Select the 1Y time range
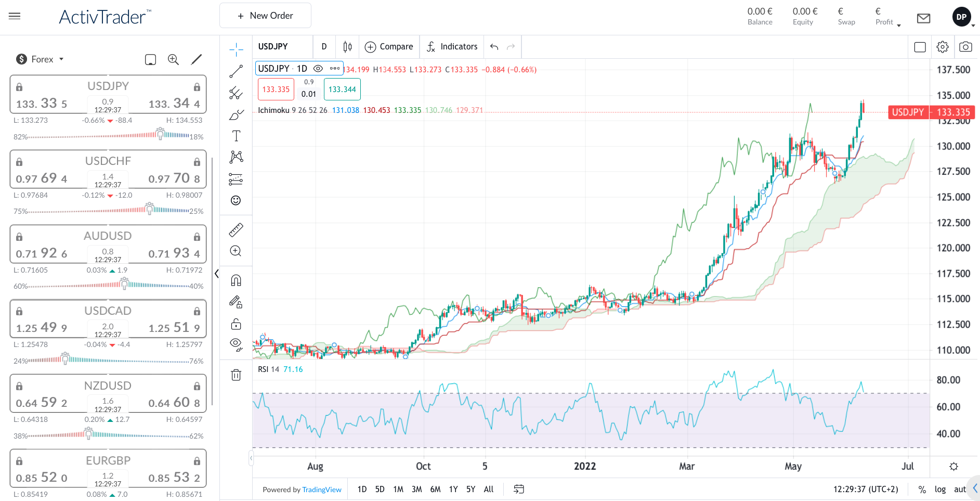The height and width of the screenshot is (501, 980). pos(453,489)
